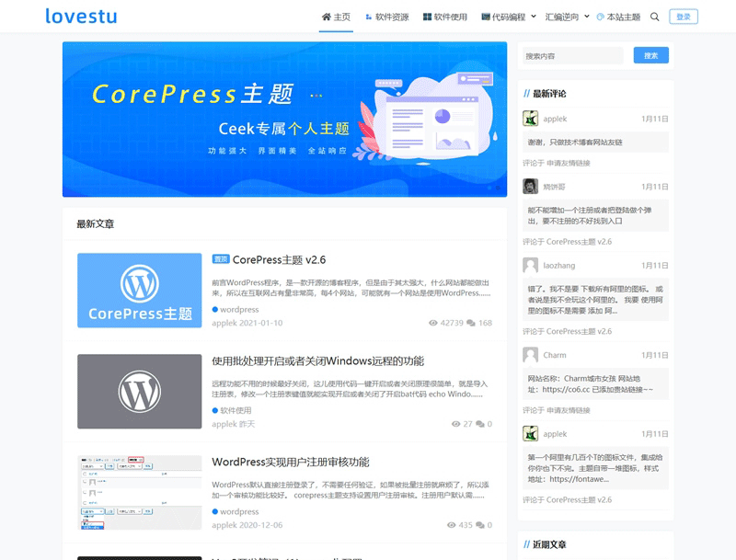The image size is (736, 560).
Task: Open comment 谢谢，只做技术博客网站友链
Action: pyautogui.click(x=575, y=143)
